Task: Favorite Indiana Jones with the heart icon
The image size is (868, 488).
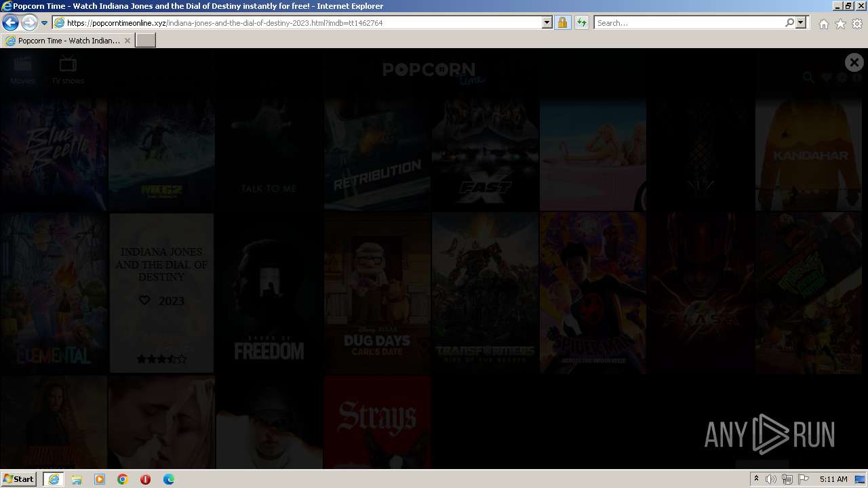Action: tap(144, 300)
